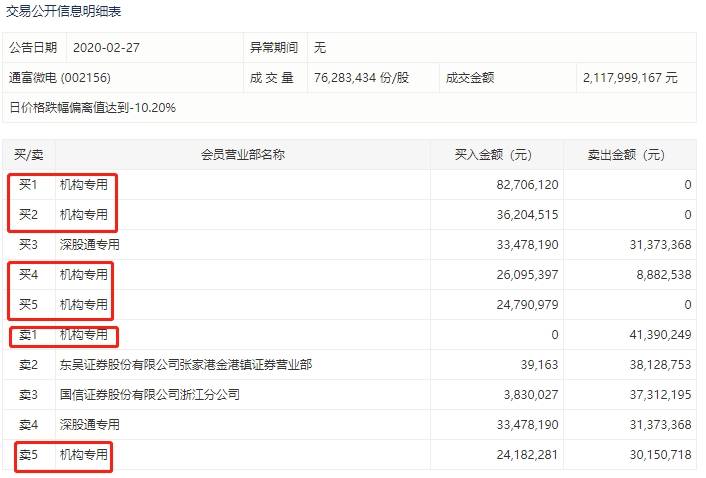Click the title 交易公开信息明细表
Screen dimensions: 706x478
tap(63, 11)
